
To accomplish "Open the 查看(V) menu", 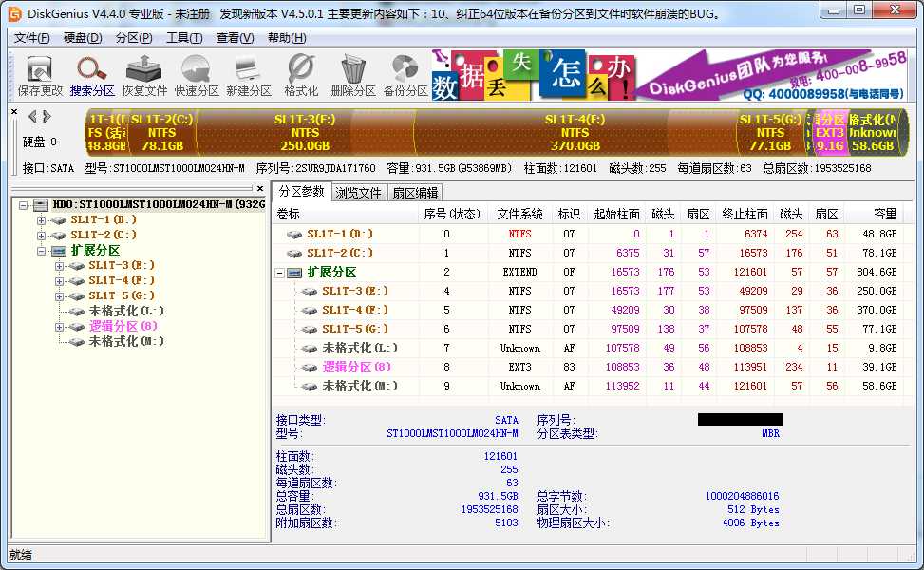I will click(236, 38).
